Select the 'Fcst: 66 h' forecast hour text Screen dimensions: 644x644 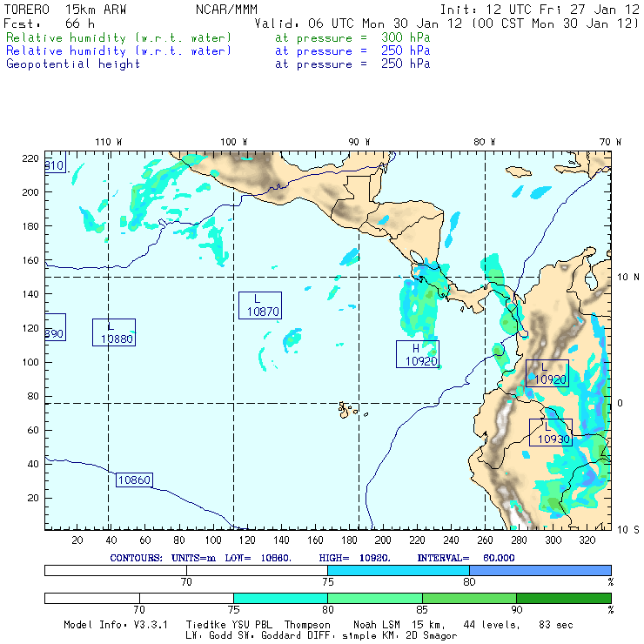tap(50, 23)
